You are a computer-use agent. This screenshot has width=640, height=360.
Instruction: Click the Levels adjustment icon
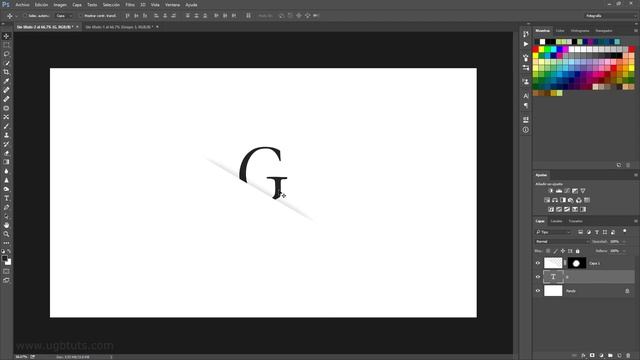coord(559,191)
